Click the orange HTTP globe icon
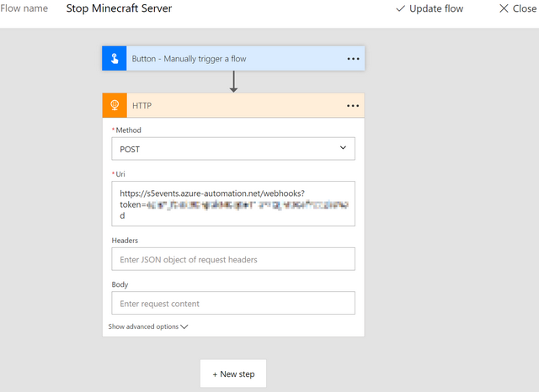Viewport: 539px width, 392px height. [x=115, y=105]
